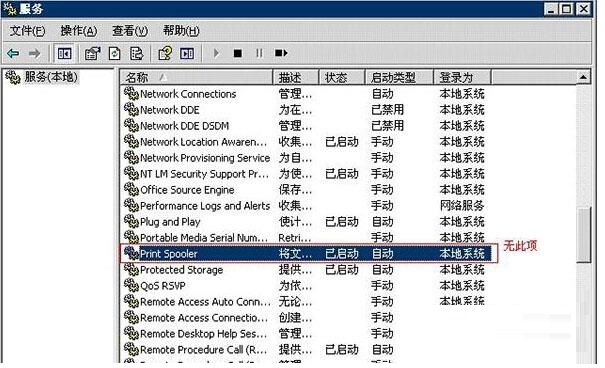
Task: Click the action pane toolbar icon right of Help
Action: 187,53
